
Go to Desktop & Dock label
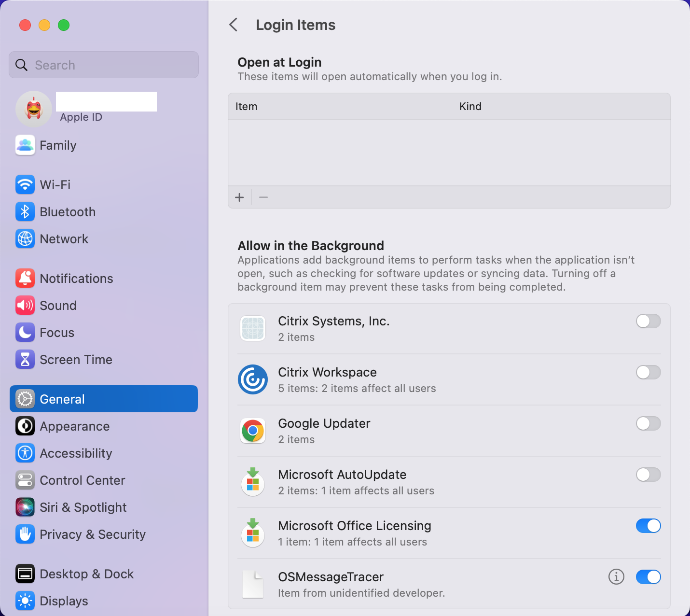point(87,574)
